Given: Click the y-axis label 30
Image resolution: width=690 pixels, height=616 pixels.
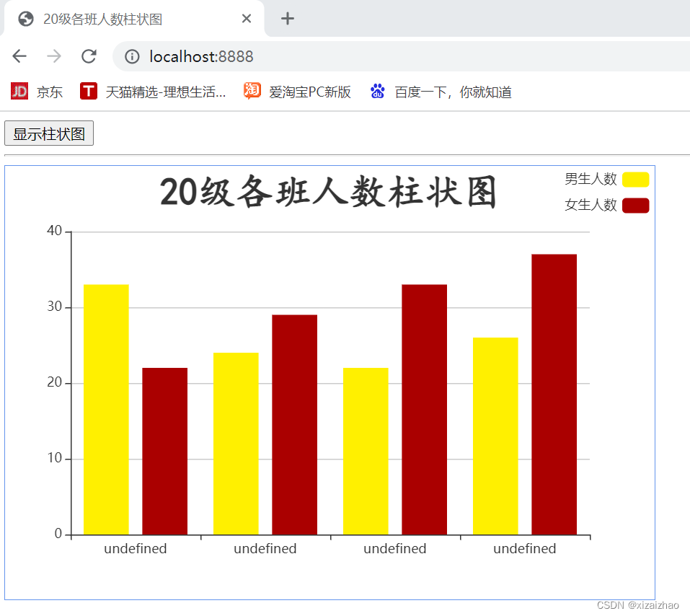Looking at the screenshot, I should coord(55,307).
